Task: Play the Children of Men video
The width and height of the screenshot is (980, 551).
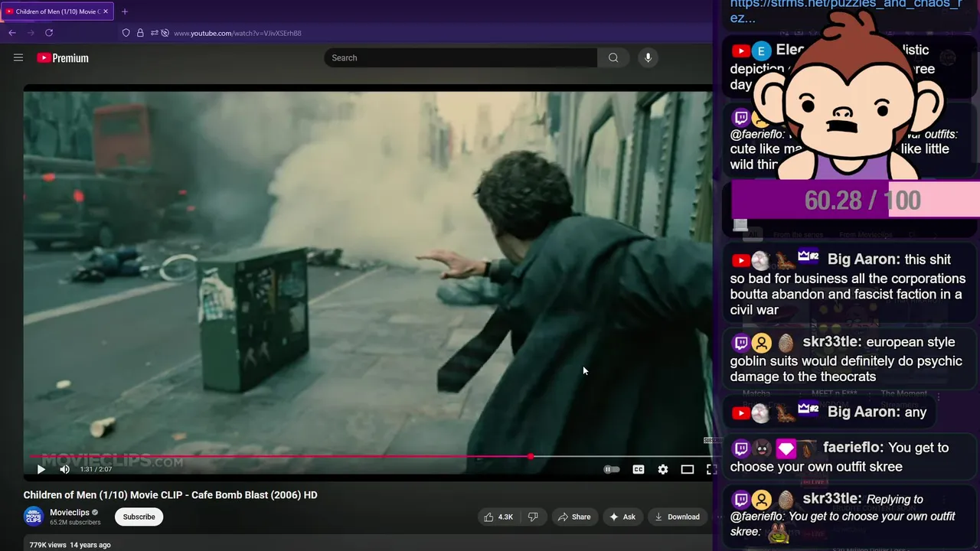Action: [41, 469]
